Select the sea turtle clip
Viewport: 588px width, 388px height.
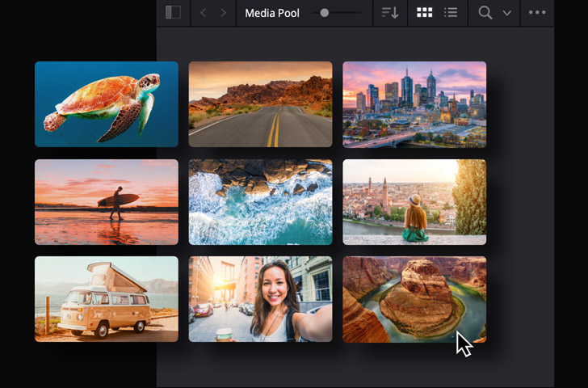[x=107, y=104]
